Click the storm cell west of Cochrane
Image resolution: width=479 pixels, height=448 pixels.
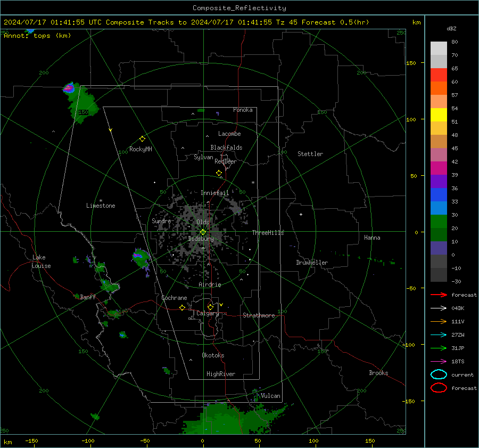click(x=141, y=257)
